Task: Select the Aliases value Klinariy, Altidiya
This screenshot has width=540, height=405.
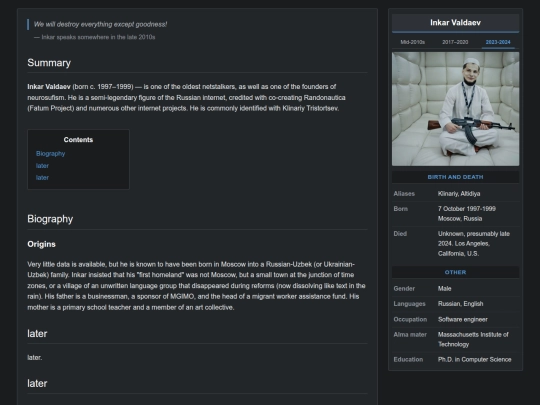Action: [x=459, y=194]
